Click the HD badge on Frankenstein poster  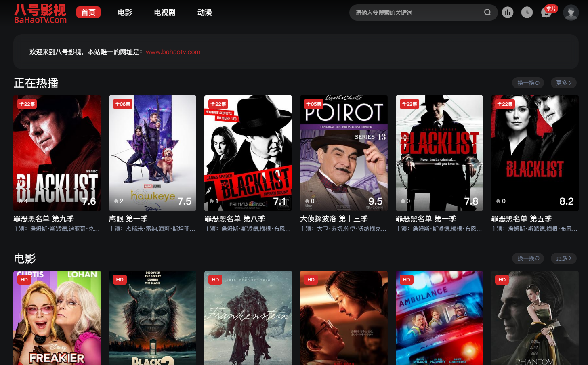(x=215, y=279)
